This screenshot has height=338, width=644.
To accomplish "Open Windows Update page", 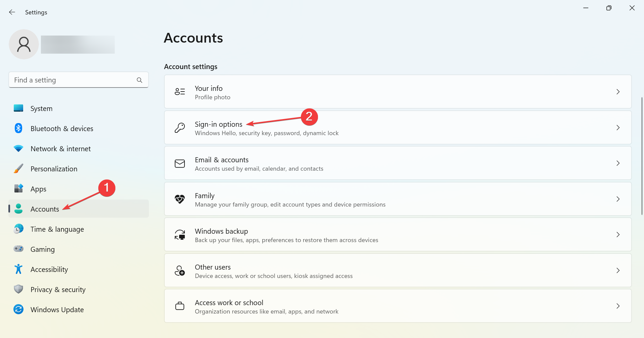I will pos(78,309).
